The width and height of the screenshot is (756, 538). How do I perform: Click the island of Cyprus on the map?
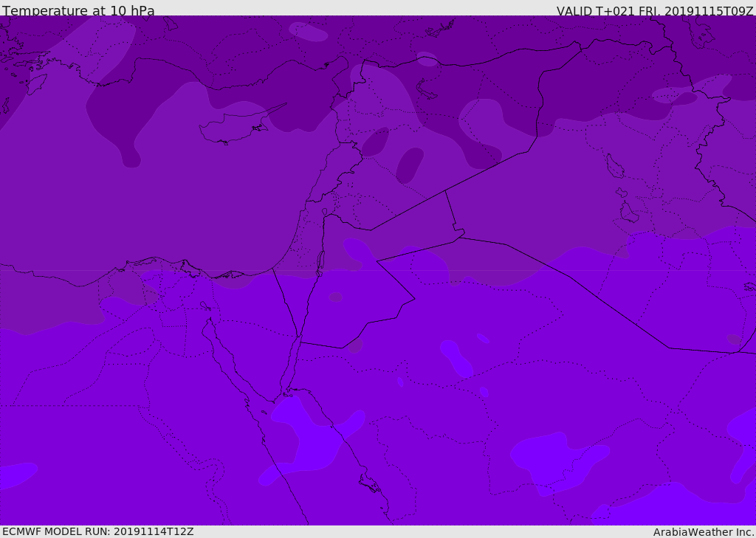[x=236, y=126]
